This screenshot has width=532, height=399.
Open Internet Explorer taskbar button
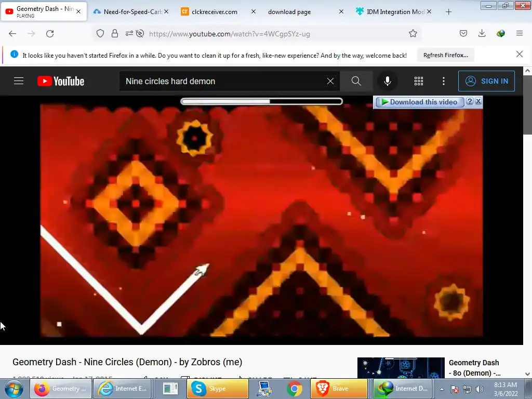(123, 389)
